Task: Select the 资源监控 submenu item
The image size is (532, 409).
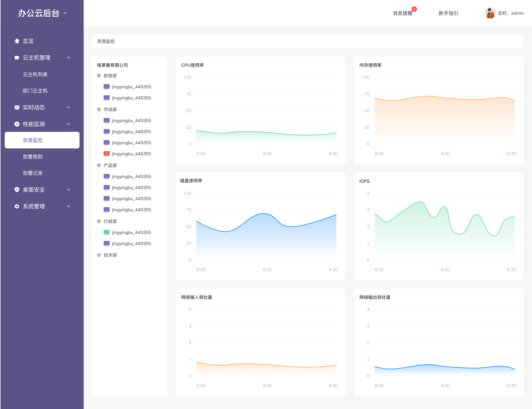Action: pos(42,140)
